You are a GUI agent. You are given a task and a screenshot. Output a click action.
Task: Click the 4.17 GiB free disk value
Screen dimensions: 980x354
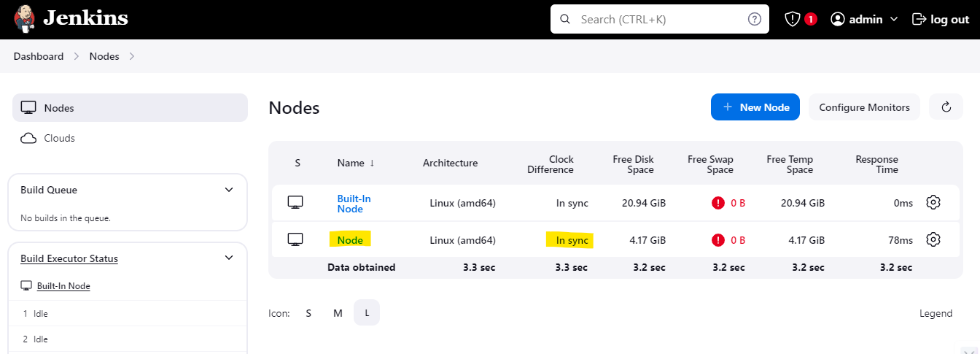pos(647,240)
